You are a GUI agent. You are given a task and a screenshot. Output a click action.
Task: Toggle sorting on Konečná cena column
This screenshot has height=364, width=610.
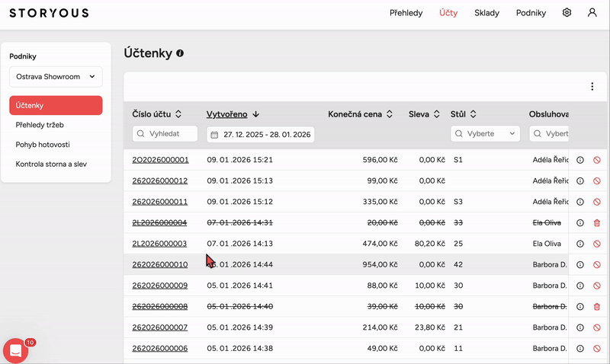pyautogui.click(x=389, y=114)
